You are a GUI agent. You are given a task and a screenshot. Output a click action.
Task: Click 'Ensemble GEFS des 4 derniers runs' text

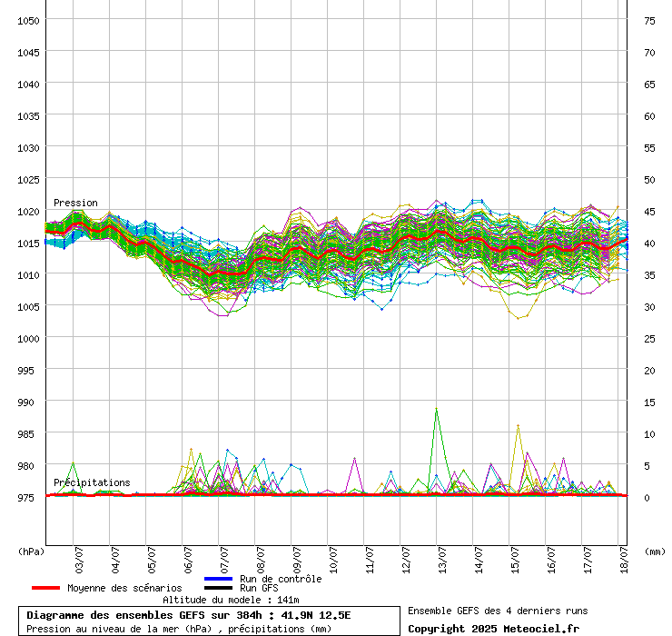(498, 611)
